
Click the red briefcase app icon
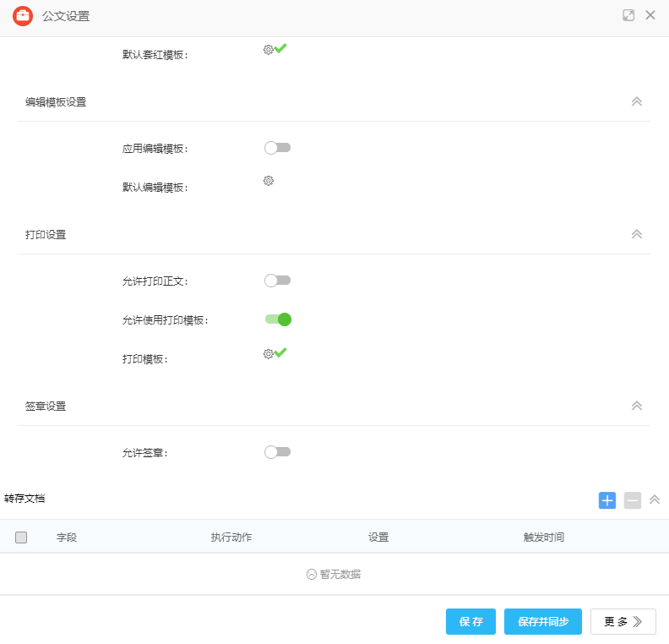point(23,15)
